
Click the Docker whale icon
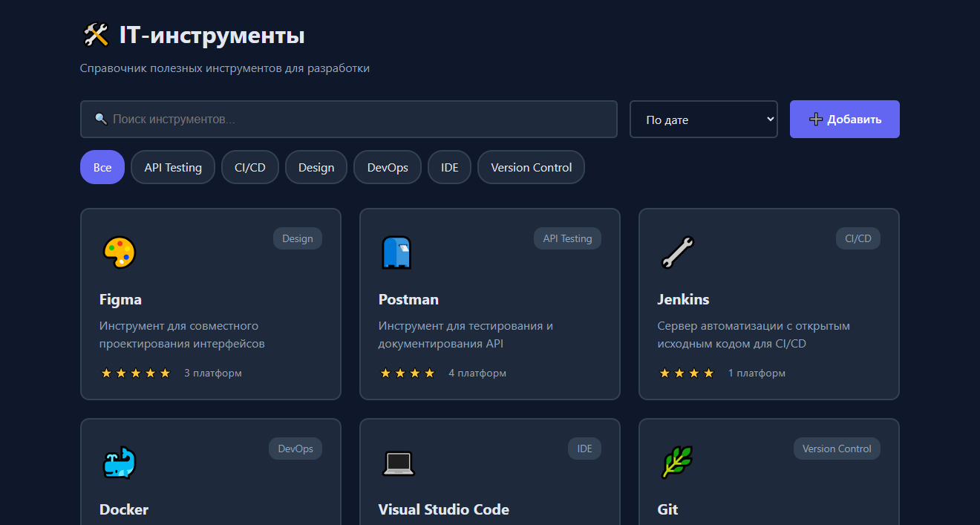tap(117, 463)
